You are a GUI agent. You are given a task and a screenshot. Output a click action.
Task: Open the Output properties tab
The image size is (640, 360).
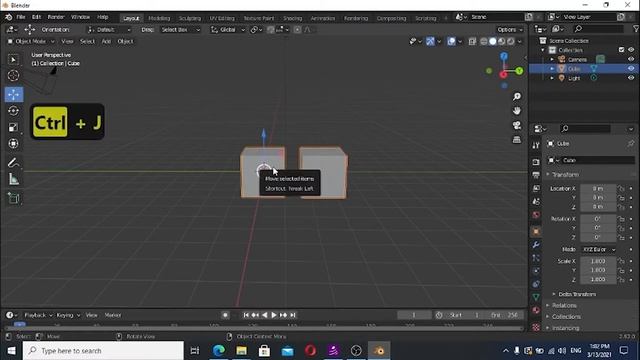tap(536, 175)
